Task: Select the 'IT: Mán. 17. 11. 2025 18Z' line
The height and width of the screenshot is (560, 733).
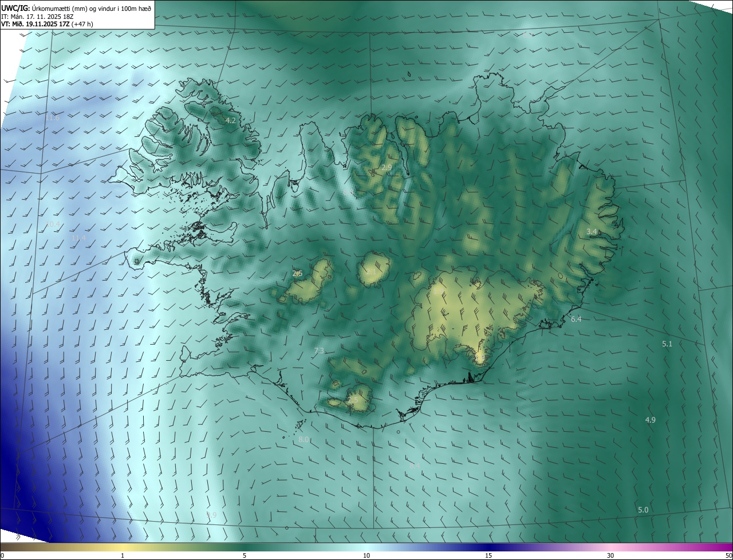Action: pos(37,17)
